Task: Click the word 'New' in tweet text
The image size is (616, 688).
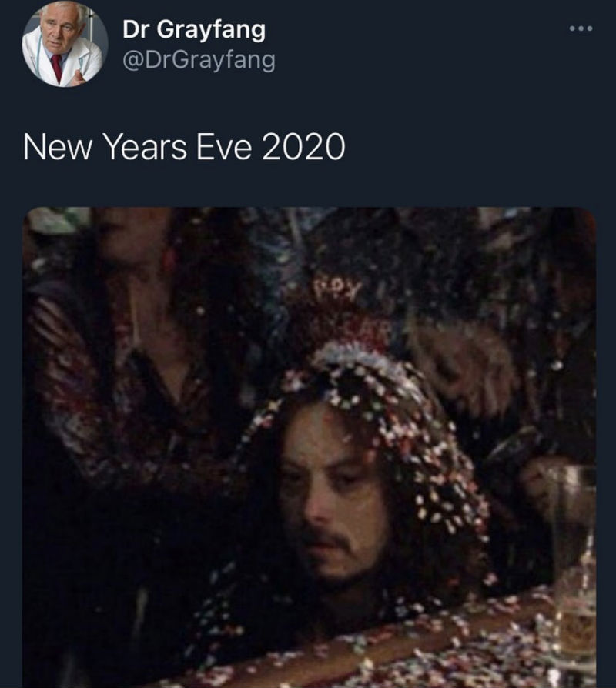Action: (58, 147)
